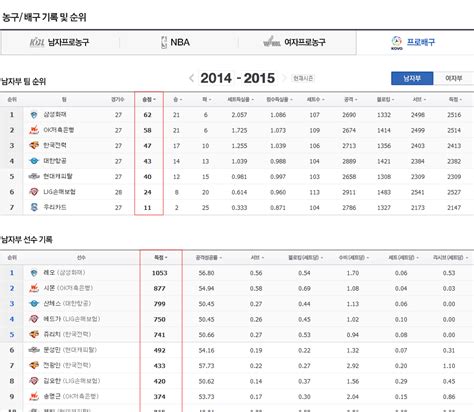Sort player records by 득점 column
This screenshot has height=412, width=474.
[160, 258]
